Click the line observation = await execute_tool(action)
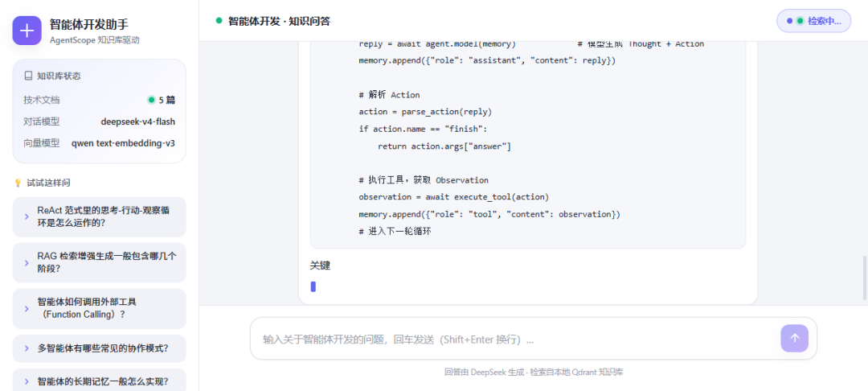 point(454,197)
